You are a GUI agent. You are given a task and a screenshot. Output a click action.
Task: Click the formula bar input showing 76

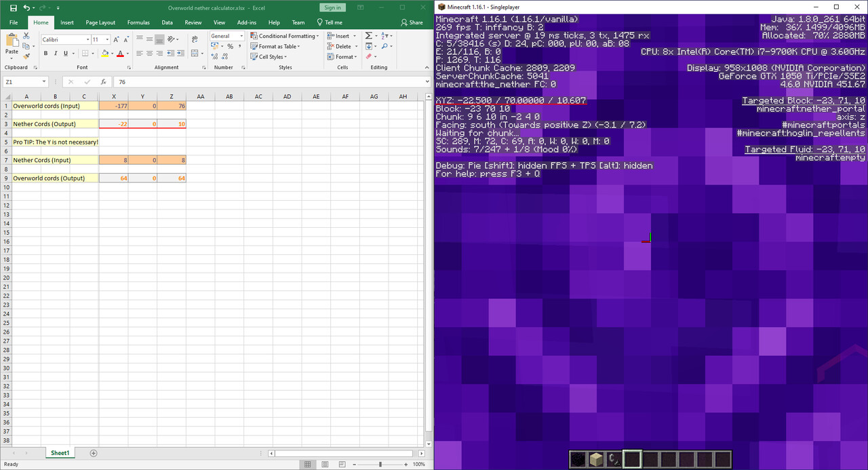point(271,81)
